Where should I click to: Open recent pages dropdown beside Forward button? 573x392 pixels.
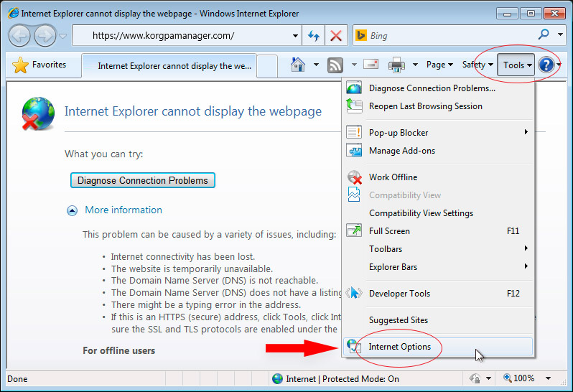coord(63,36)
